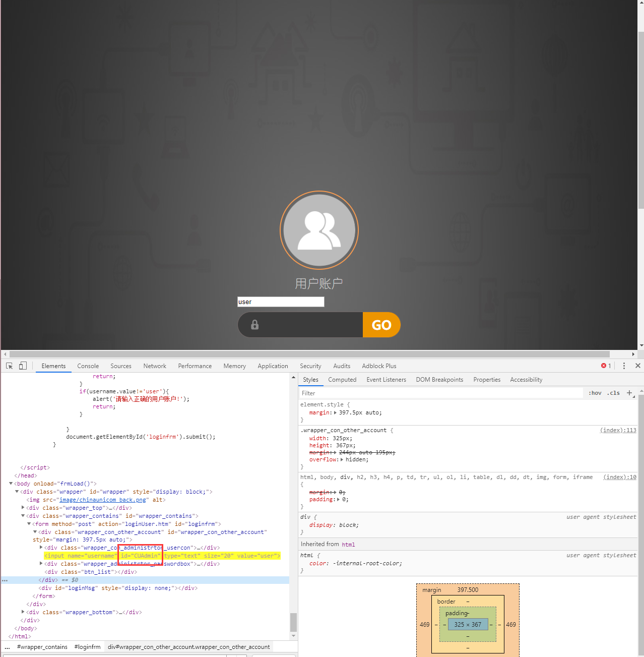The image size is (644, 657).
Task: Toggle the device toolbar icon
Action: [x=23, y=366]
